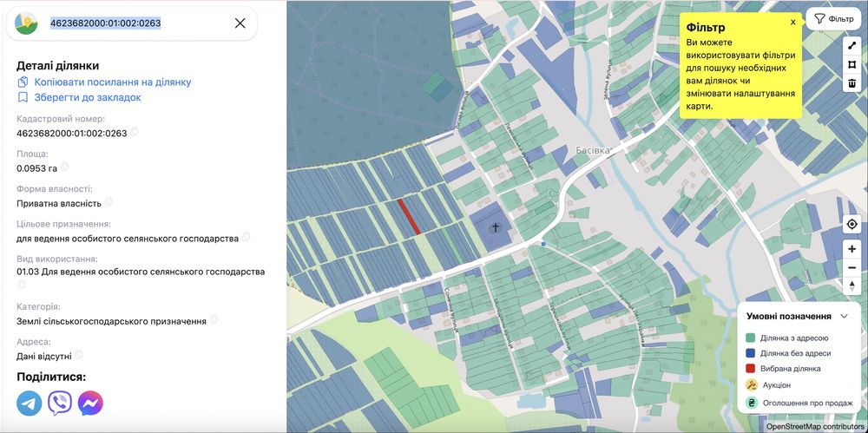Select the area polygon drawing tool

click(x=852, y=64)
